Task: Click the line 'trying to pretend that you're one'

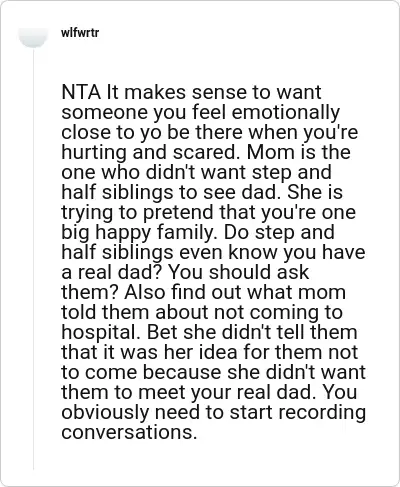Action: click(x=208, y=212)
